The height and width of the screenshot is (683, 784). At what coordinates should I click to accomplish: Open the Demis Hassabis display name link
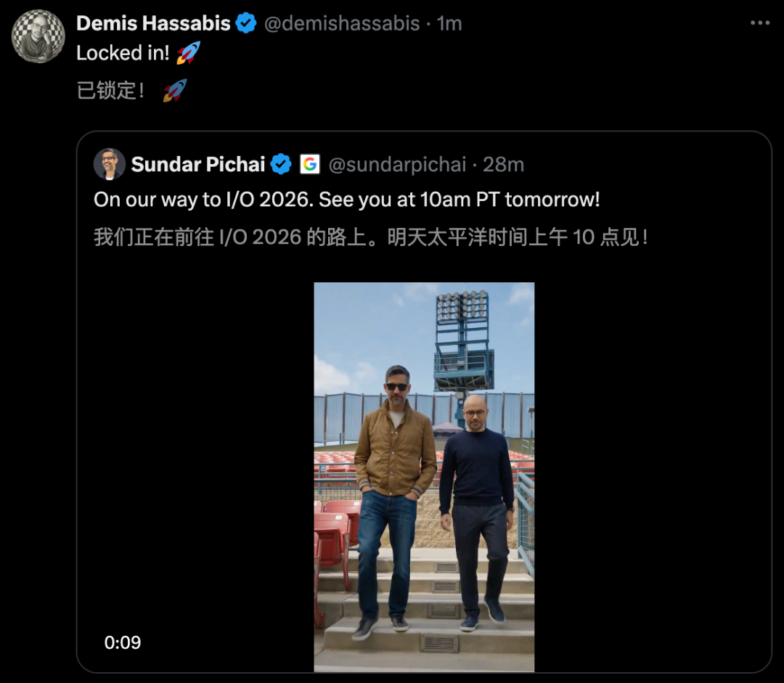[x=153, y=23]
